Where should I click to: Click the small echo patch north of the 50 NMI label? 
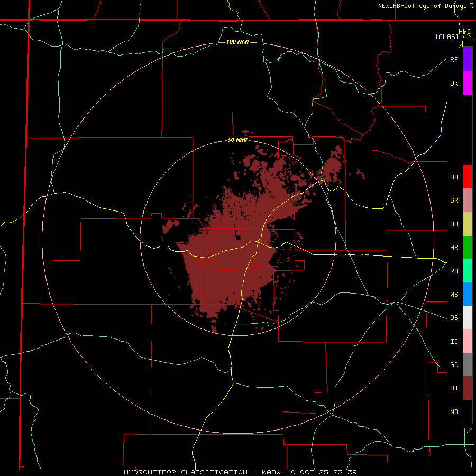[245, 132]
